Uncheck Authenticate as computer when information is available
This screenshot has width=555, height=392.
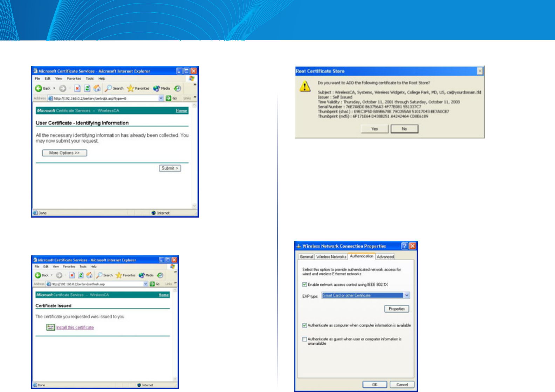coord(305,325)
